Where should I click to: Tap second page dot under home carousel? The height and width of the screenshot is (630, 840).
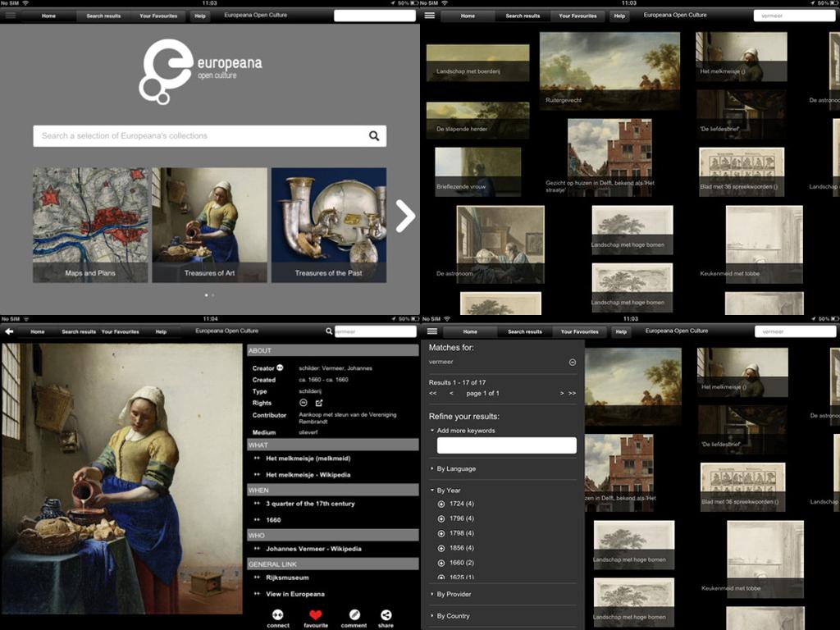coord(212,295)
